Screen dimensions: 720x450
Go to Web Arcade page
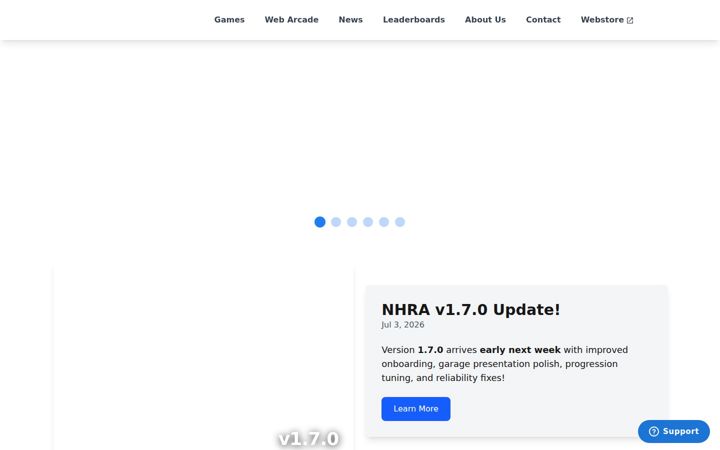tap(292, 20)
